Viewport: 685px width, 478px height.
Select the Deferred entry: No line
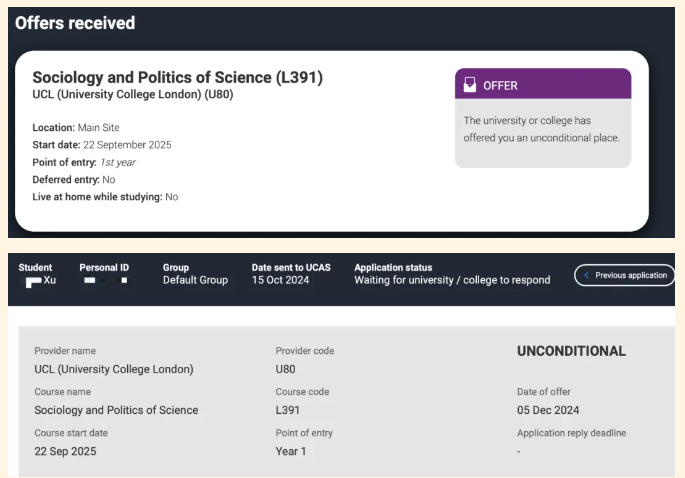tap(74, 179)
